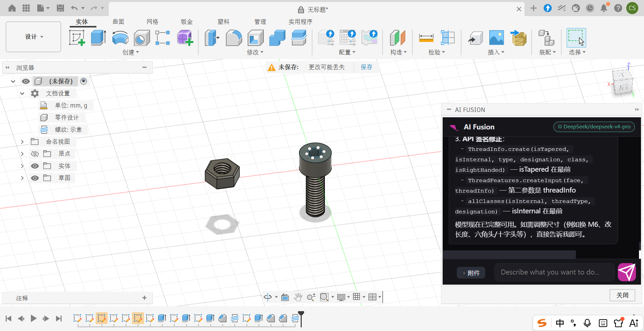Select the Extrude tool
The height and width of the screenshot is (331, 644).
[x=99, y=38]
